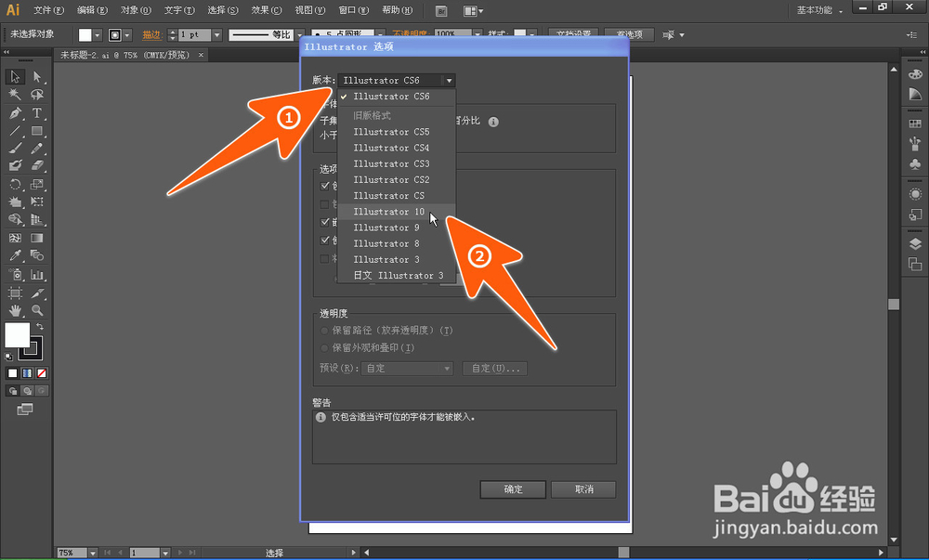This screenshot has width=929, height=560.
Task: Open the 效果(C) menu
Action: [x=266, y=10]
